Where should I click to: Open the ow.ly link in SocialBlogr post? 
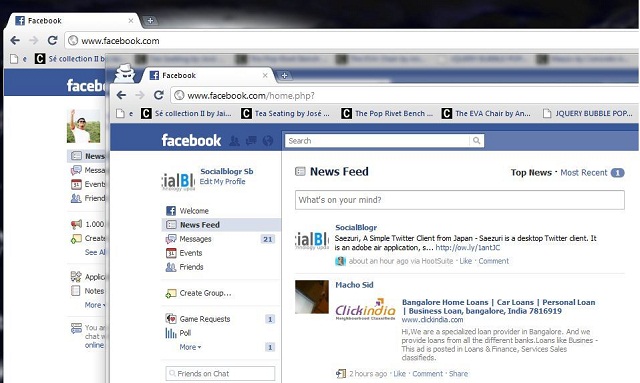468,247
